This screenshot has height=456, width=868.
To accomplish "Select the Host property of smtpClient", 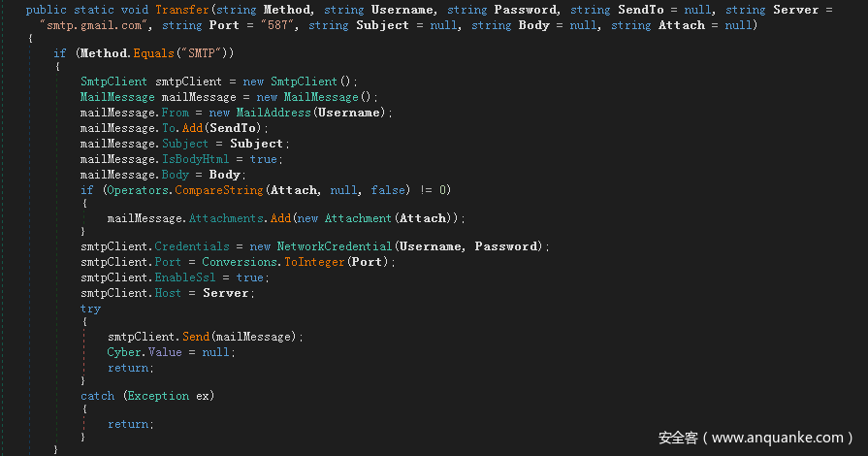I will point(167,293).
